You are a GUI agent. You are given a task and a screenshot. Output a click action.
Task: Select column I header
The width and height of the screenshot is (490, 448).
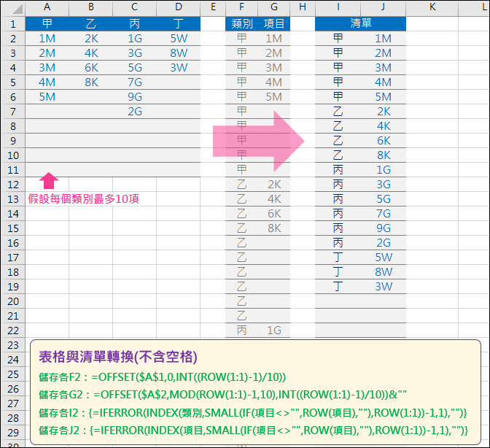coord(338,8)
